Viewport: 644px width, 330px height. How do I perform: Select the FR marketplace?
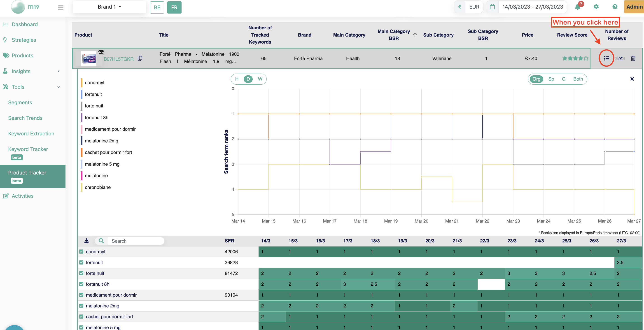coord(174,7)
